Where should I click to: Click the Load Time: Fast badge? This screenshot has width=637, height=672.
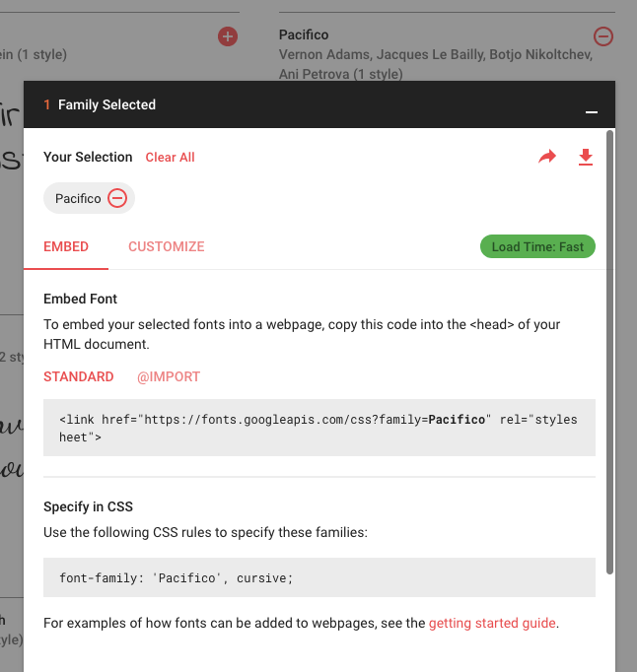point(537,246)
